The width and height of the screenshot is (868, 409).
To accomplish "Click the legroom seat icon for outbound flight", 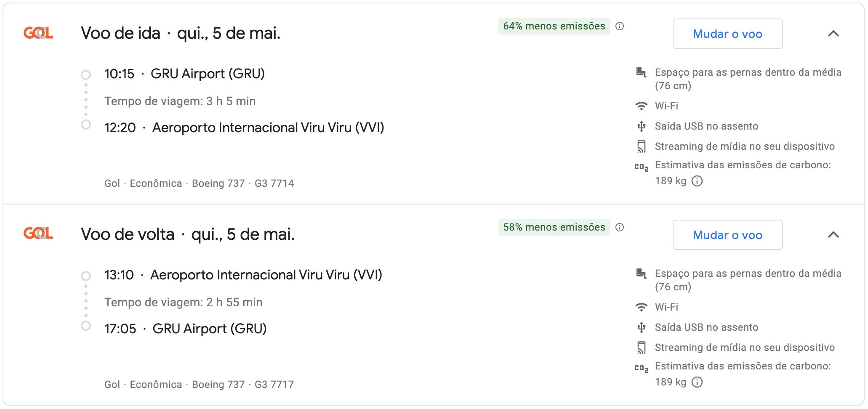I will coord(641,72).
